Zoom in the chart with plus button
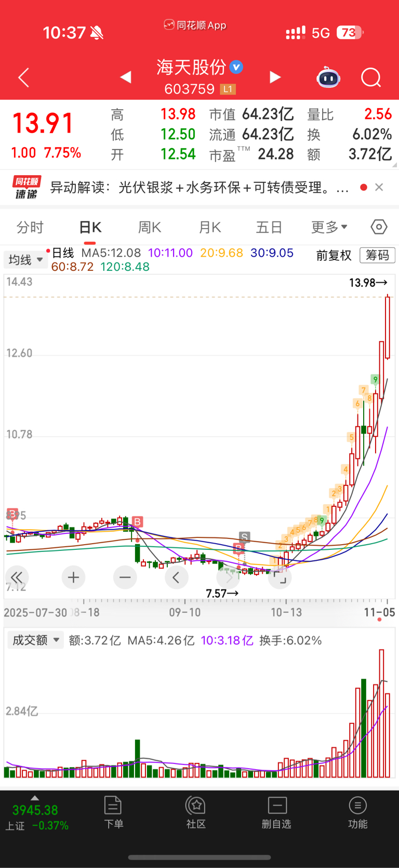 [x=73, y=577]
